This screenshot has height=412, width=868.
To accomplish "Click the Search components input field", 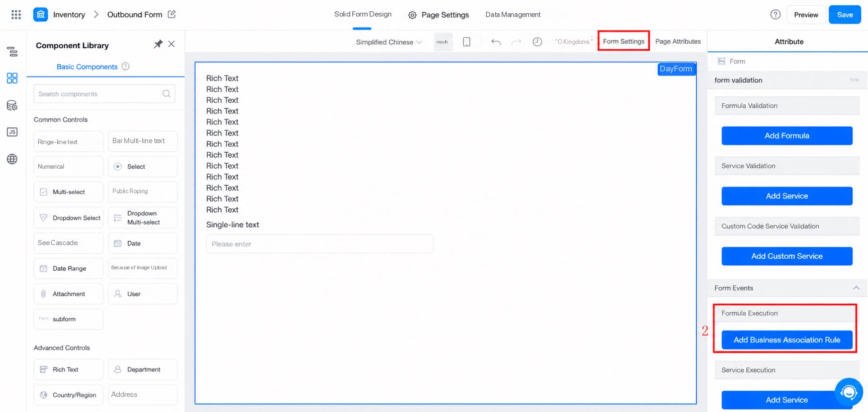I will [x=104, y=94].
